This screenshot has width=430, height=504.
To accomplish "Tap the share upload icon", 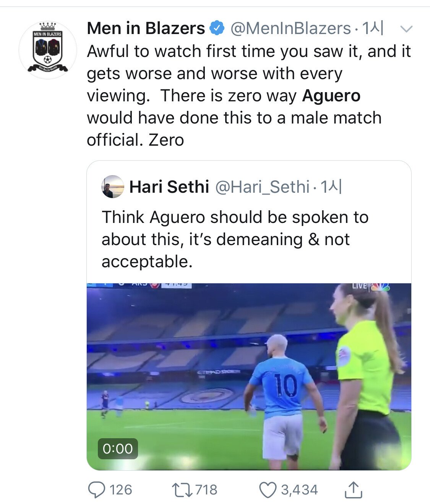I will click(353, 490).
